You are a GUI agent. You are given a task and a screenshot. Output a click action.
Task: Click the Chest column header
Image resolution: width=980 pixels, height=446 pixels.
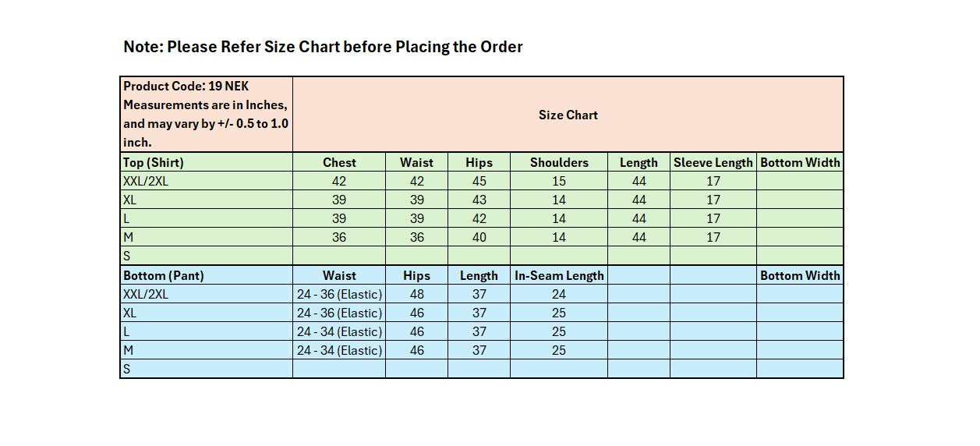pos(339,162)
